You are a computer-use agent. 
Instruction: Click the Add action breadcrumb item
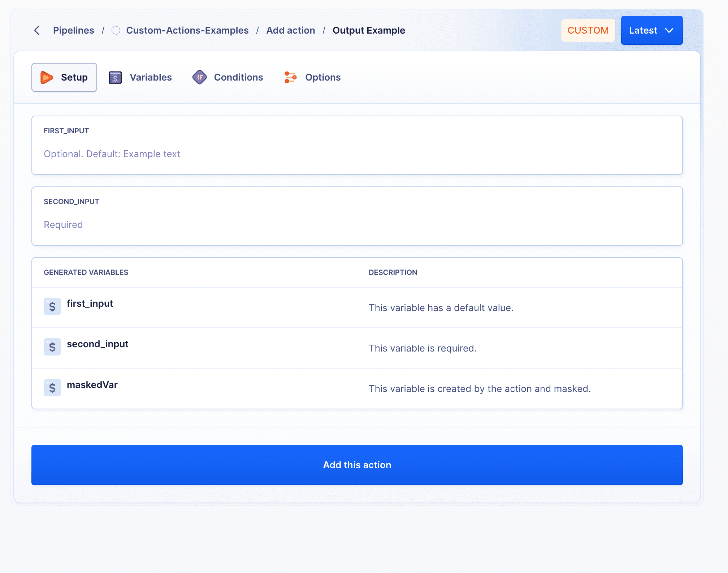pyautogui.click(x=290, y=31)
